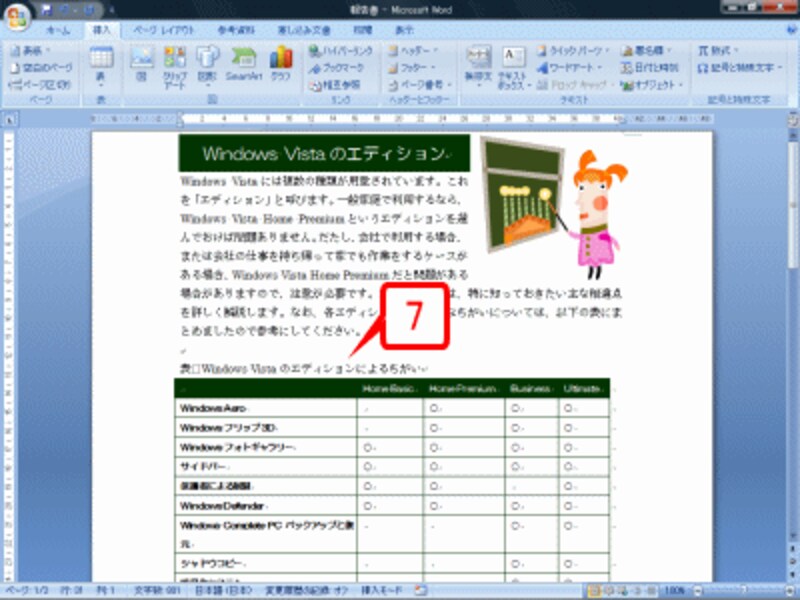Expand the 表紙 cover page gallery
The image size is (800, 600).
(x=31, y=51)
